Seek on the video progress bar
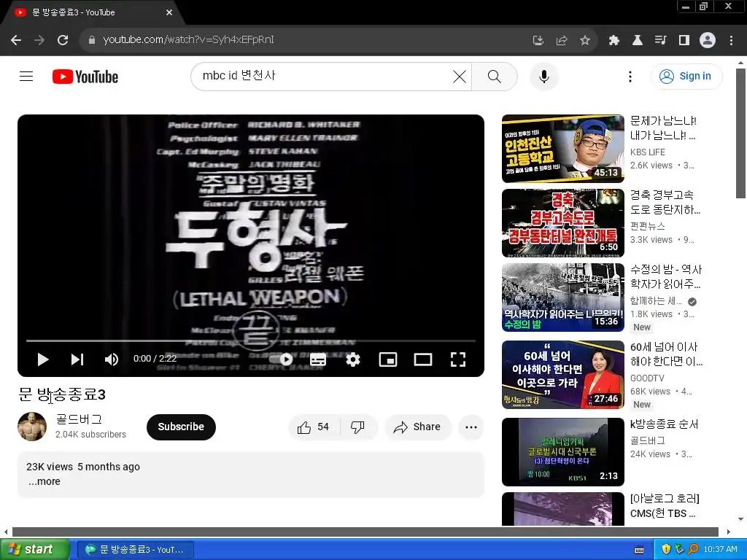Image resolution: width=747 pixels, height=560 pixels. click(251, 341)
